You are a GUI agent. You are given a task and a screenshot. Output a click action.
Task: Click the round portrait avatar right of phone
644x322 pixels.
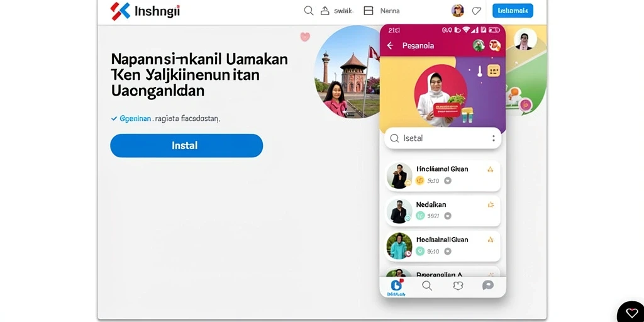525,40
